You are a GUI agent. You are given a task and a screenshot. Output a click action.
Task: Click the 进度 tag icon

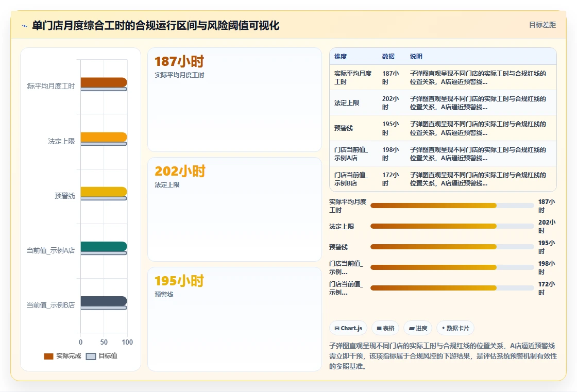pos(412,328)
